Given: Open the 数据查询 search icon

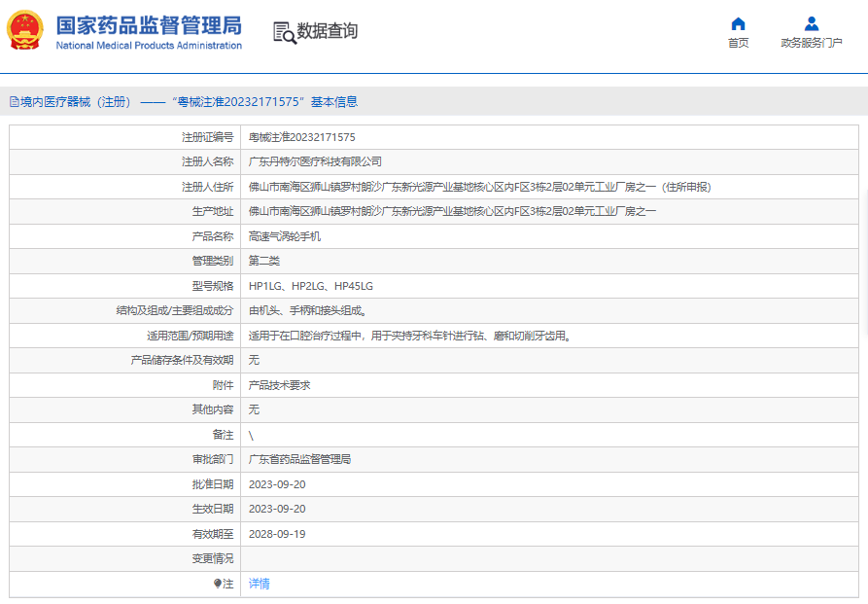Looking at the screenshot, I should coord(285,33).
